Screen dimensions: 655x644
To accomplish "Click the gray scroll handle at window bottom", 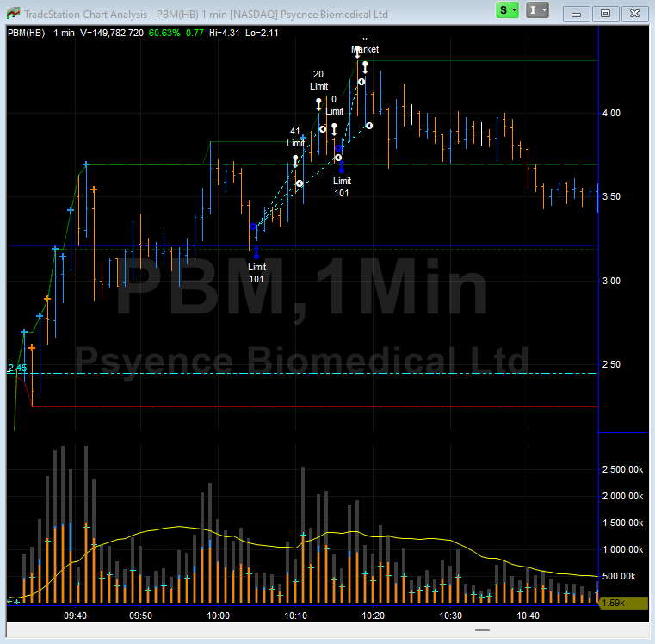I will coord(483,630).
